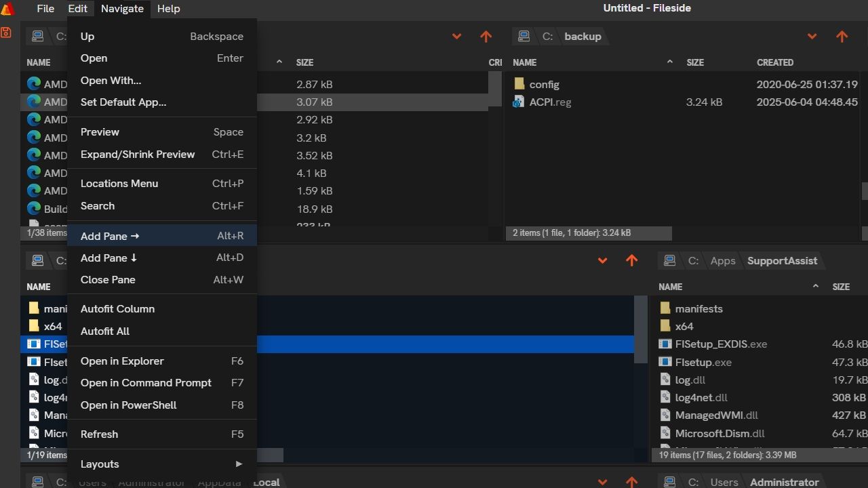This screenshot has width=868, height=488.
Task: Open the manifests folder in SupportAssist pane
Action: (x=699, y=308)
